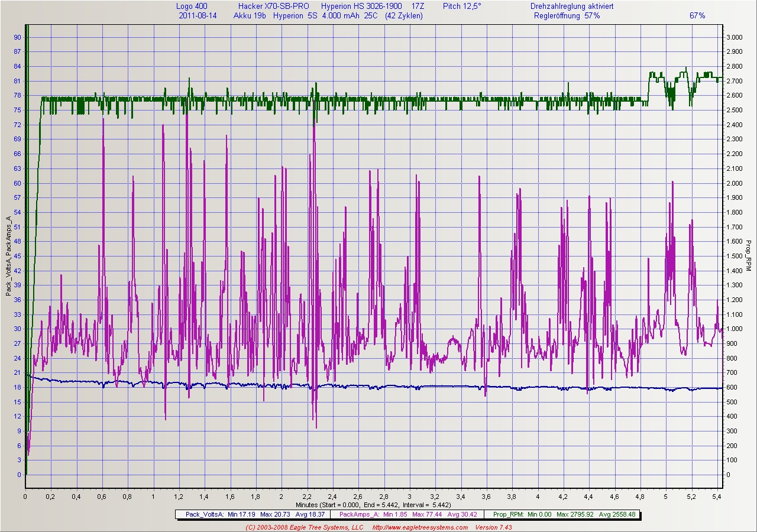Select the 67% value at top right
757x532 pixels.
(697, 16)
